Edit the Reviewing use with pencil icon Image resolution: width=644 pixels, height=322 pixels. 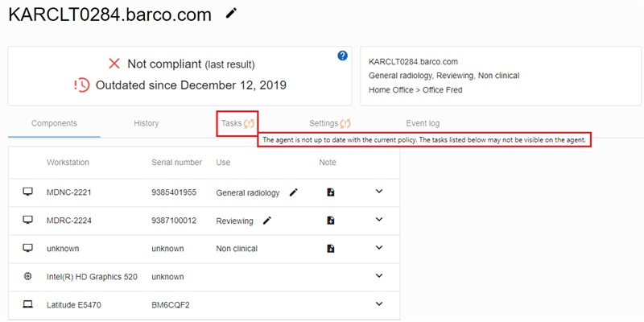point(266,221)
